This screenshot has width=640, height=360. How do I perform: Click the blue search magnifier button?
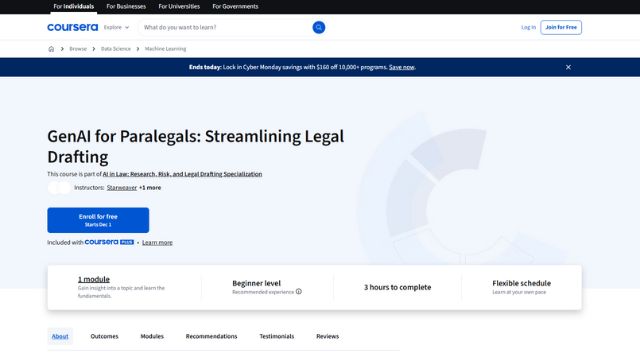tap(319, 27)
